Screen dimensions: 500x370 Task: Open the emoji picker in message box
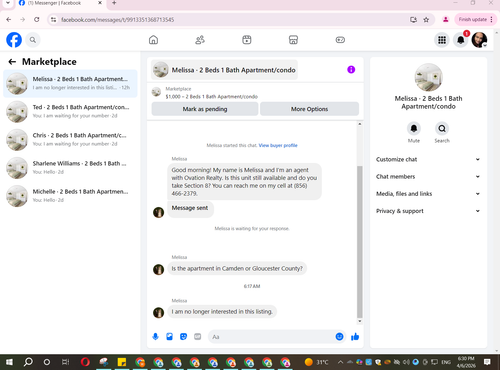coord(339,337)
